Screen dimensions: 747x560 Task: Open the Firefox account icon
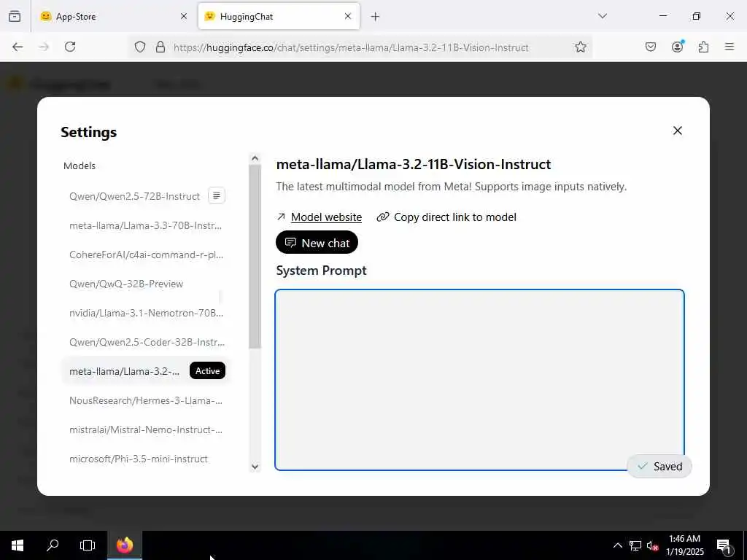[677, 47]
